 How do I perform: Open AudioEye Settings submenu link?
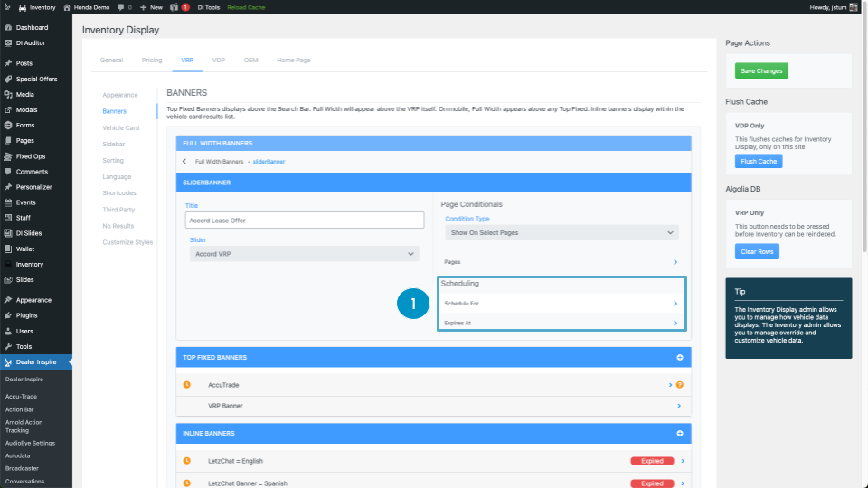pyautogui.click(x=30, y=443)
